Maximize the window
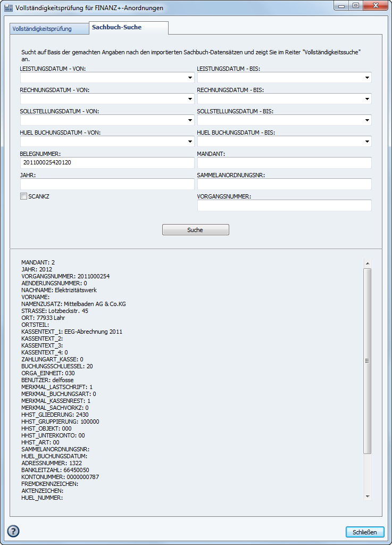Screen dimensions: 392x545 point(355,6)
